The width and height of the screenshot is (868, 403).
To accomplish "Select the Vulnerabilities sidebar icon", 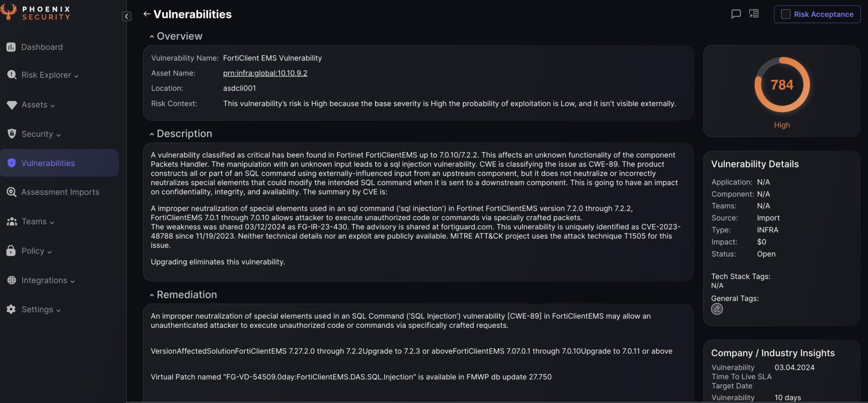I will [x=11, y=163].
